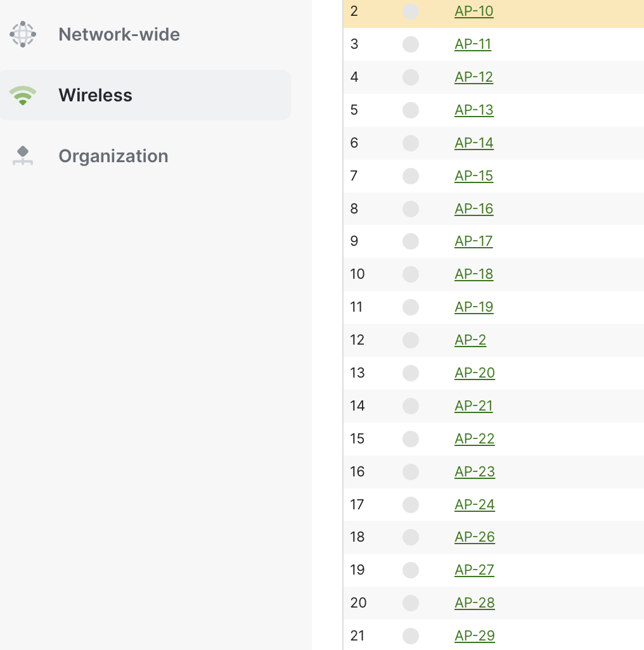
Task: Open the AP-29 link
Action: tap(474, 636)
